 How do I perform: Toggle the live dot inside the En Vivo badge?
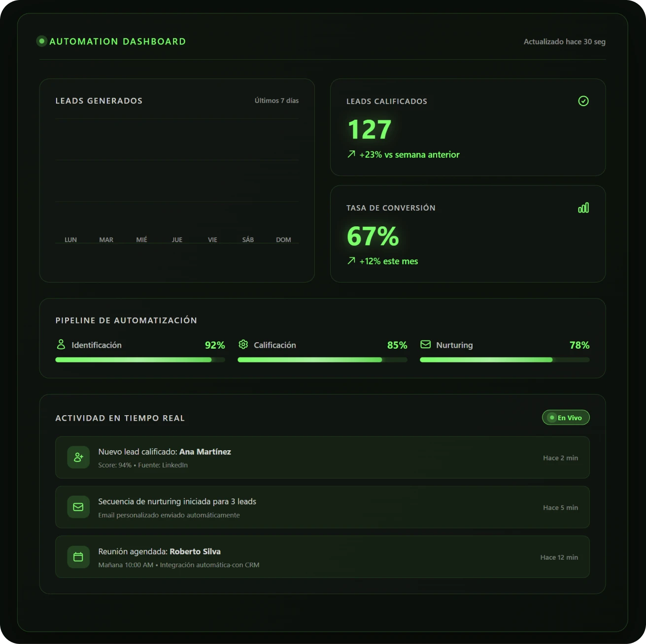(552, 417)
